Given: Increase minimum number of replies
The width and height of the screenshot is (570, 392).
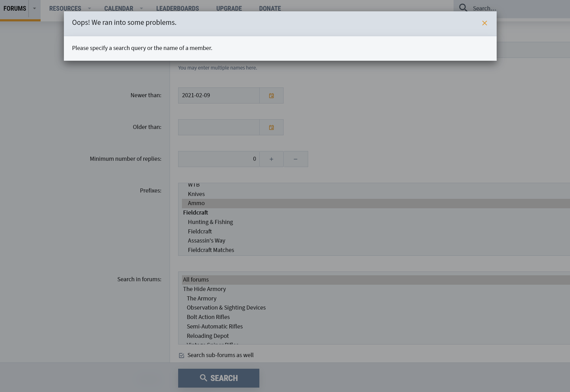Looking at the screenshot, I should (271, 159).
